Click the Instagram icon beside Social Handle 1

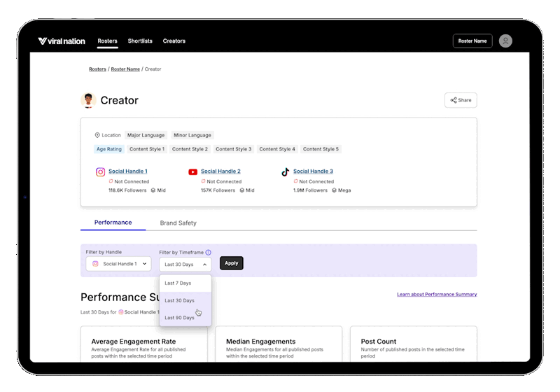(x=100, y=171)
